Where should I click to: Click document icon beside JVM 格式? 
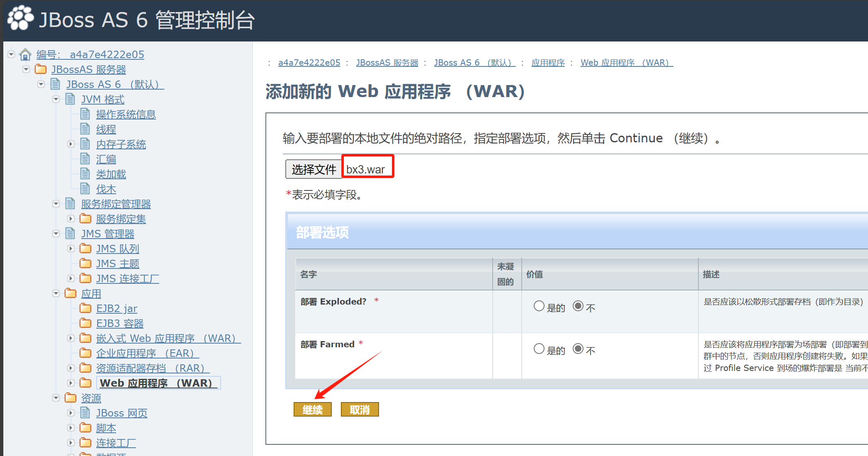[x=70, y=99]
